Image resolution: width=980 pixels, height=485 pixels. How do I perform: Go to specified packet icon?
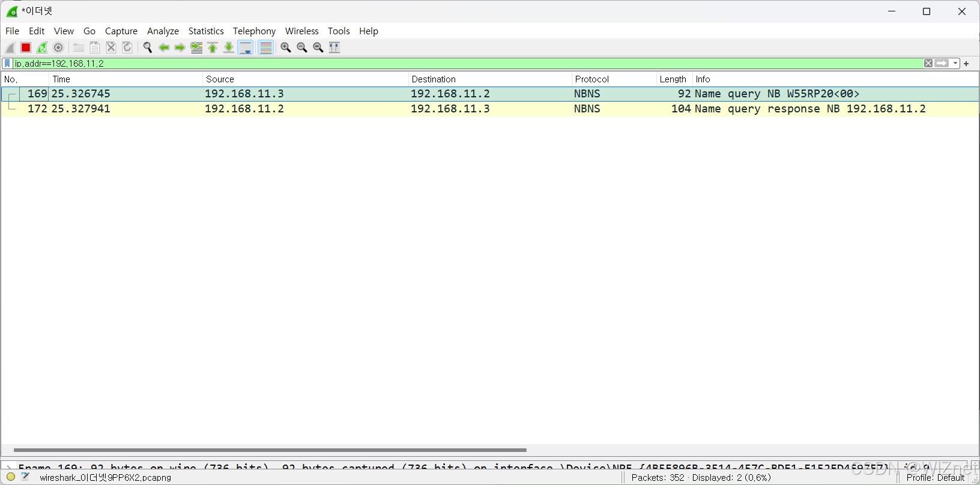pyautogui.click(x=196, y=47)
